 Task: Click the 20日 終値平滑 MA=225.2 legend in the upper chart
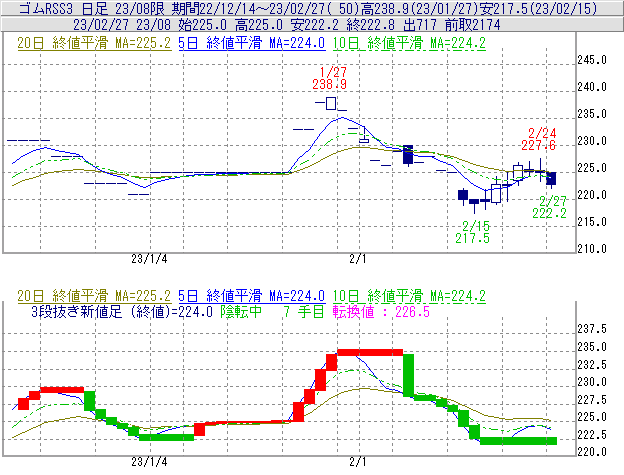pos(94,43)
